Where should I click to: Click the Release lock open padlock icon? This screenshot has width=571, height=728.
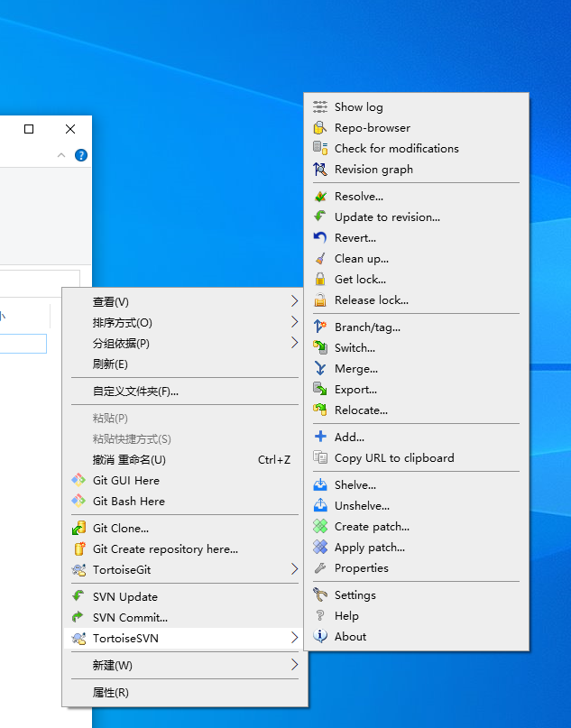coord(320,299)
